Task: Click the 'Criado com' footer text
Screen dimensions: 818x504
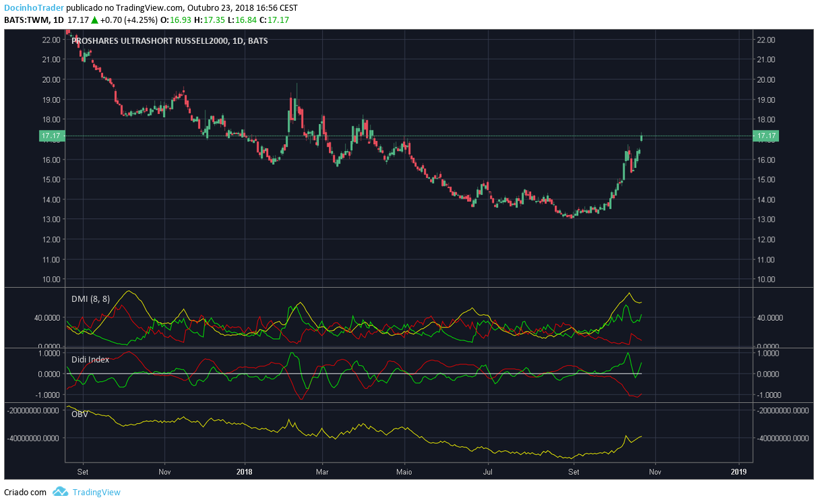Action: (x=26, y=493)
